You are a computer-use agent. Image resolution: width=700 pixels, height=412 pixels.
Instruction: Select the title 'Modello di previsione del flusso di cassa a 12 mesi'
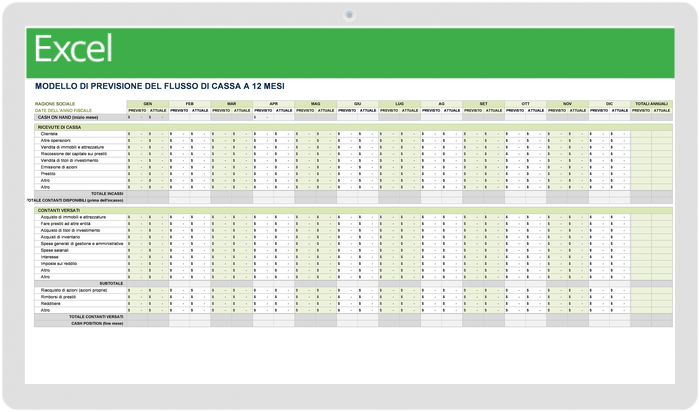[x=160, y=86]
